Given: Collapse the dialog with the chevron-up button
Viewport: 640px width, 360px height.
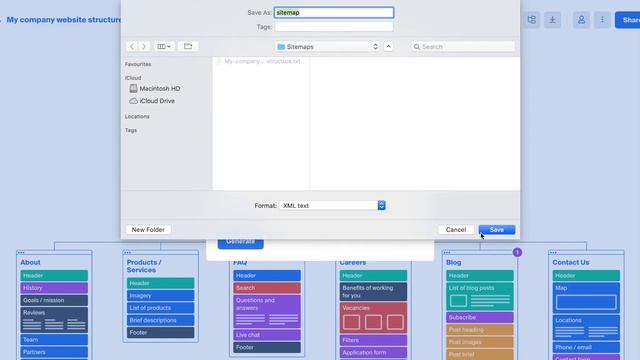Looking at the screenshot, I should point(388,47).
